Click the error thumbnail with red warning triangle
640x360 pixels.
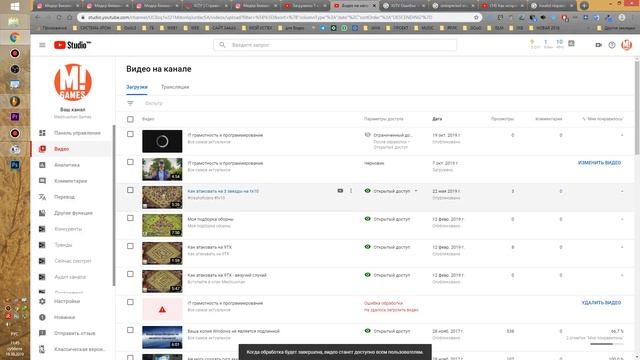(x=162, y=309)
